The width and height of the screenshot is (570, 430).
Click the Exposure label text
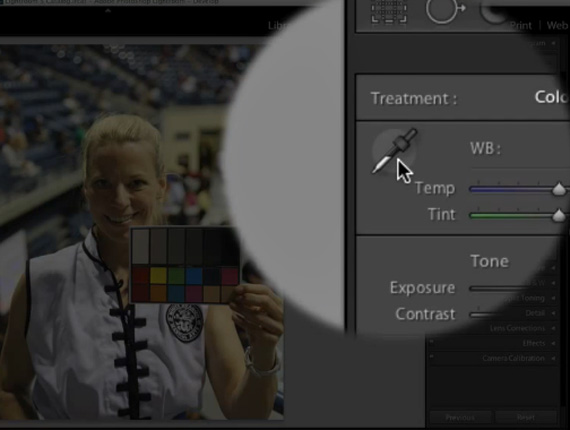tap(422, 288)
